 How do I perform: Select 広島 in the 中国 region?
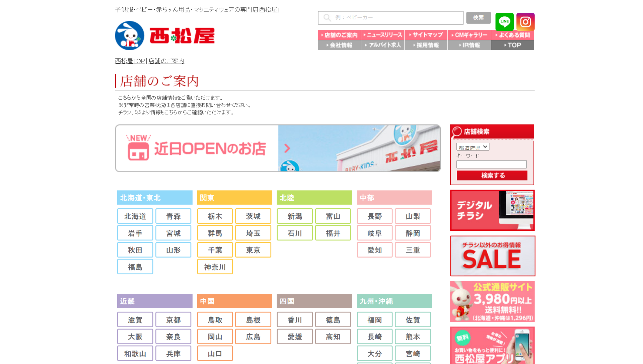253,337
